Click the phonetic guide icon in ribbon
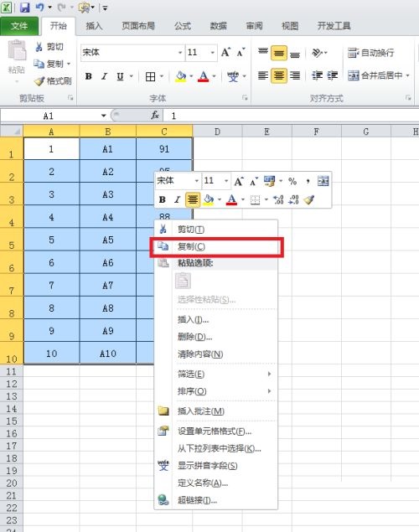This screenshot has height=532, width=419. [233, 76]
